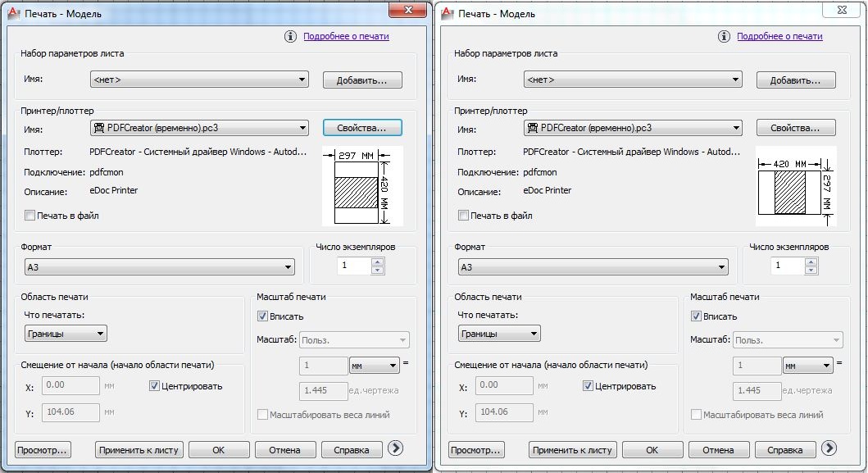The height and width of the screenshot is (473, 868).
Task: Click Y offset field in right dialog
Action: point(504,412)
